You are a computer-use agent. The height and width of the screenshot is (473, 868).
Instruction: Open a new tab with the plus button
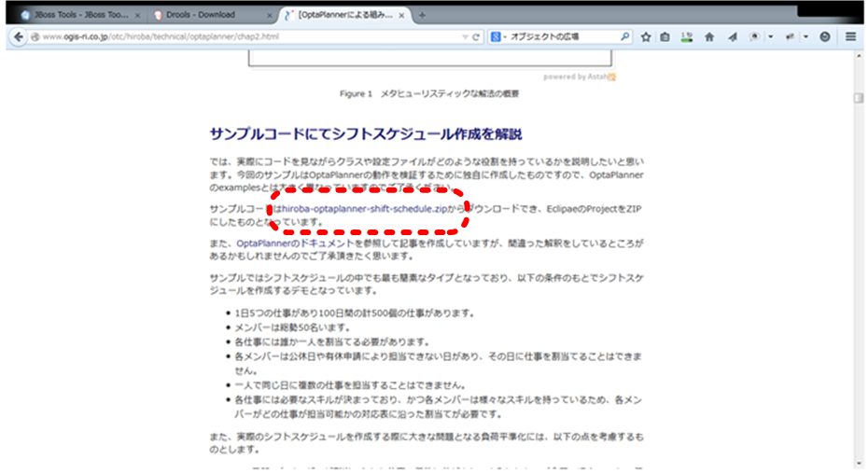(423, 16)
